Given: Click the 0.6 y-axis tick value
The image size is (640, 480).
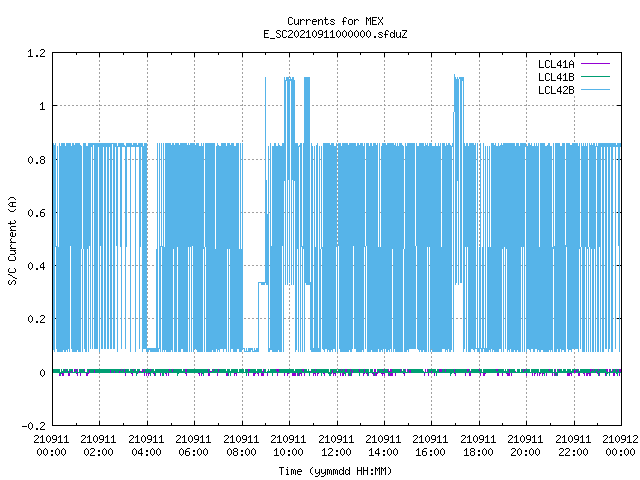Looking at the screenshot, I should tap(36, 213).
